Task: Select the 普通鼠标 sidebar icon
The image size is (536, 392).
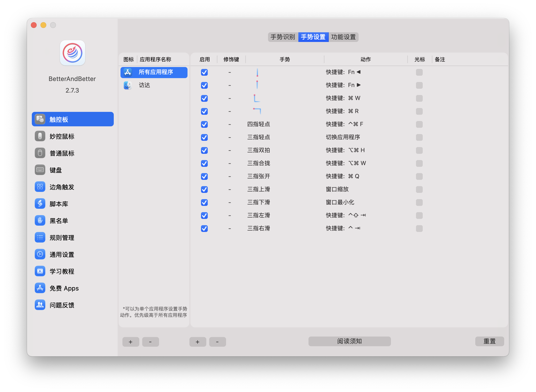Action: [x=40, y=153]
